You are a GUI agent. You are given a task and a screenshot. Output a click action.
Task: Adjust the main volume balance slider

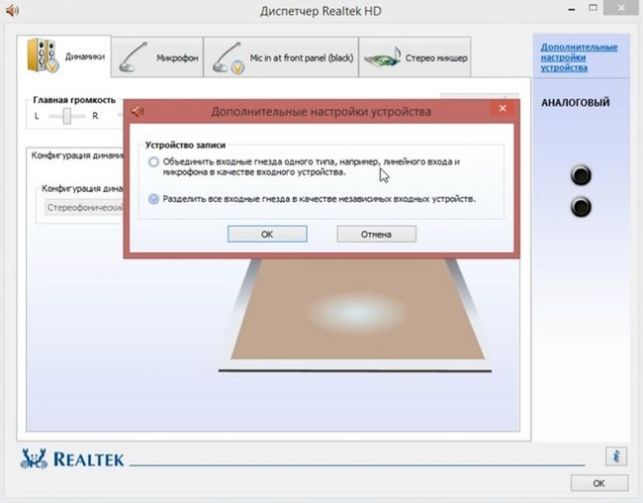click(67, 116)
